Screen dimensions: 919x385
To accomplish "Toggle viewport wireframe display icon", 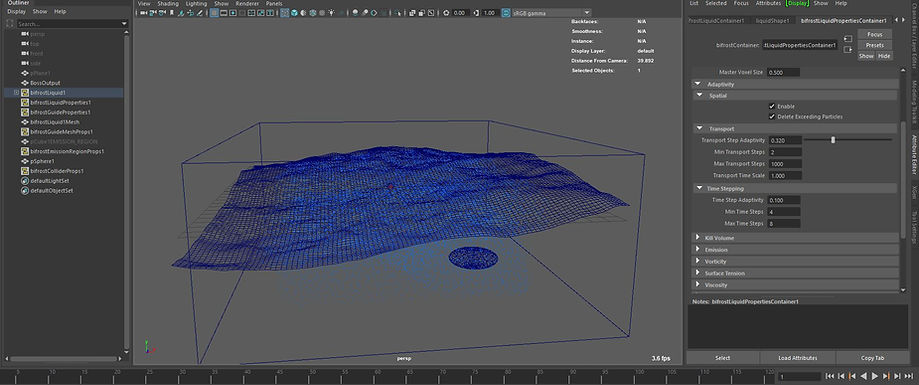I will tap(285, 12).
